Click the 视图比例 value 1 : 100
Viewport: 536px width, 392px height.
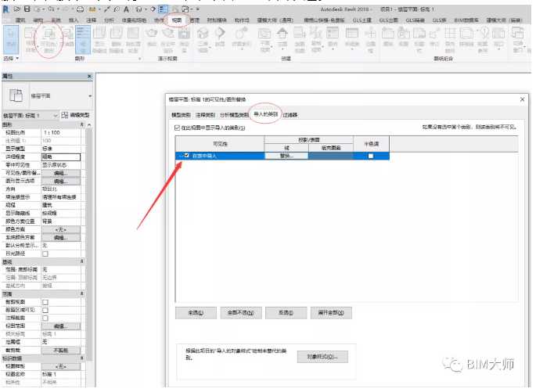(x=61, y=132)
